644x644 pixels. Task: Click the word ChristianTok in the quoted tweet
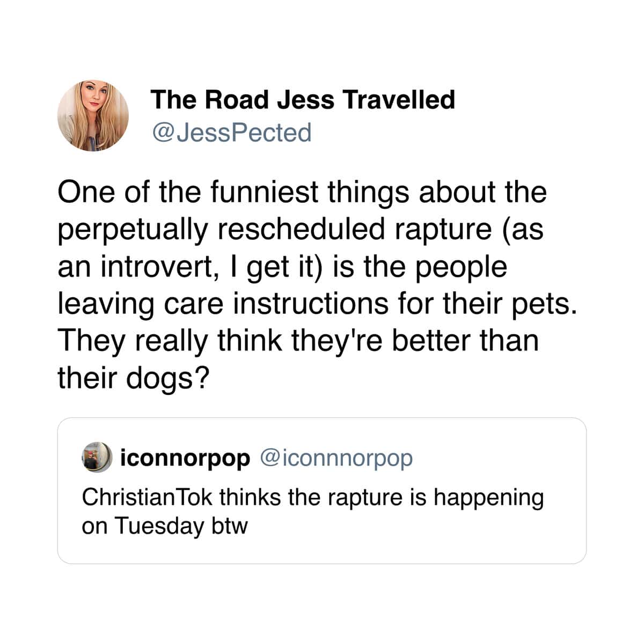(148, 497)
